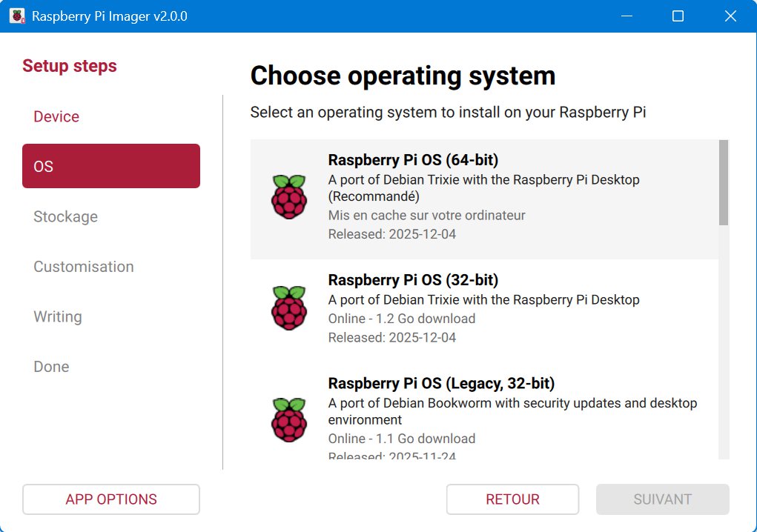Maximize the Raspberry Pi Imager window
Viewport: 757px width, 532px height.
tap(678, 16)
